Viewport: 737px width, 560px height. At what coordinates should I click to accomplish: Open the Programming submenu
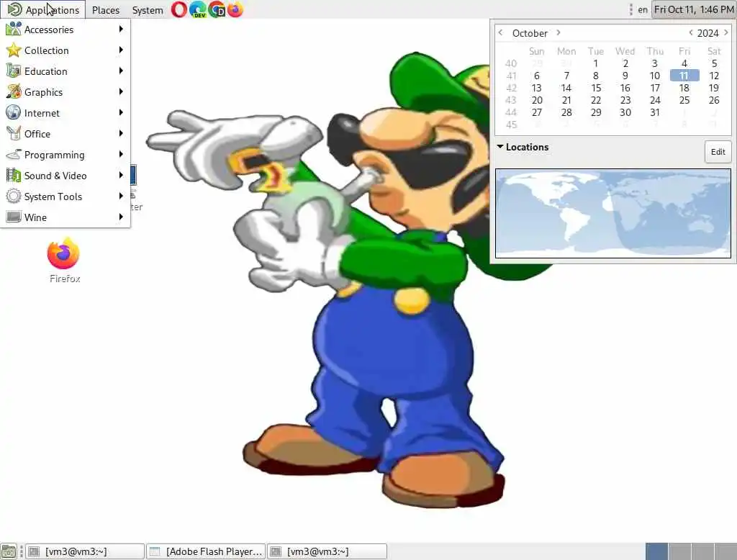click(65, 155)
